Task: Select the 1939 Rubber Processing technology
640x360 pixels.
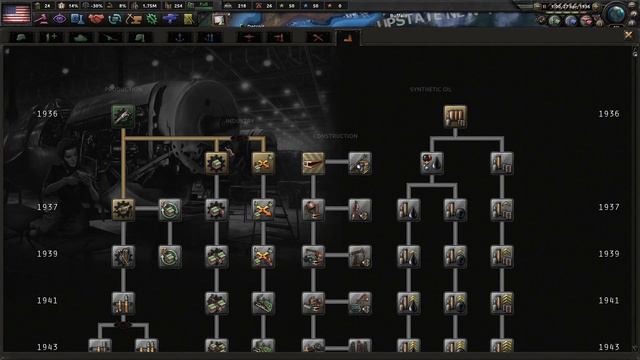Action: (x=455, y=256)
